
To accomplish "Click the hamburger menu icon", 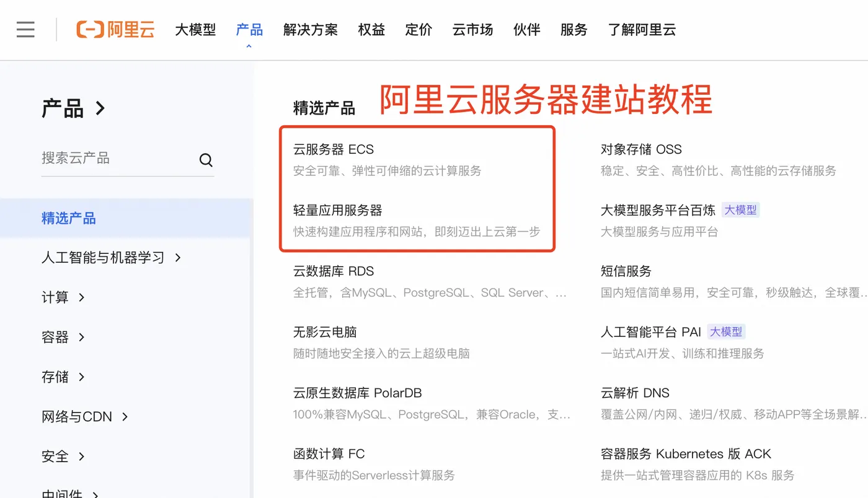I will pyautogui.click(x=25, y=29).
